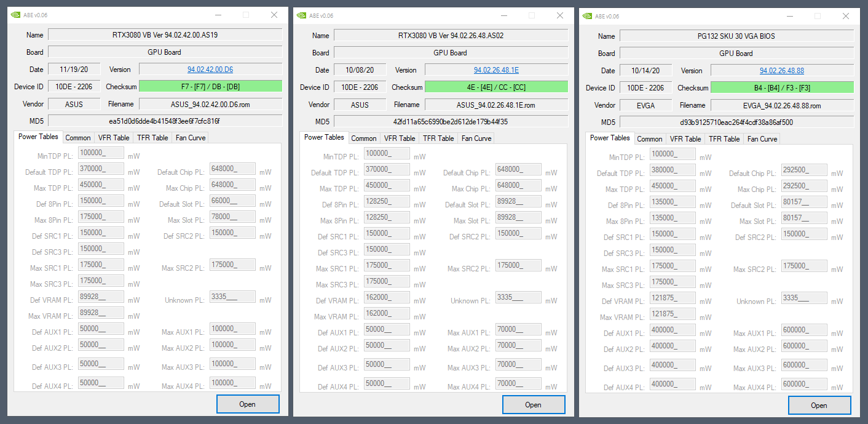Click Max AUX1 PL field showing 100000
868x424 pixels.
click(232, 329)
